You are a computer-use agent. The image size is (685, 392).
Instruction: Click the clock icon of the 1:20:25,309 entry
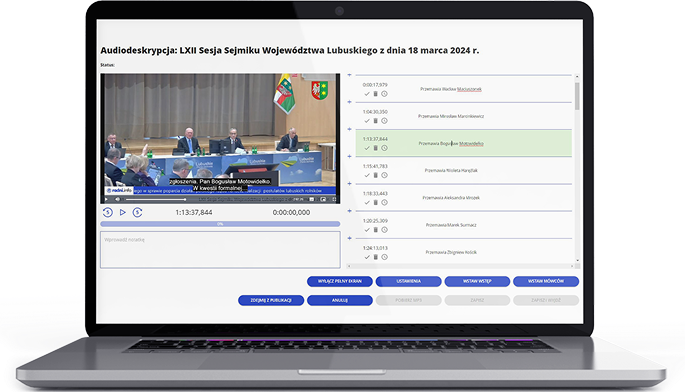tap(384, 230)
